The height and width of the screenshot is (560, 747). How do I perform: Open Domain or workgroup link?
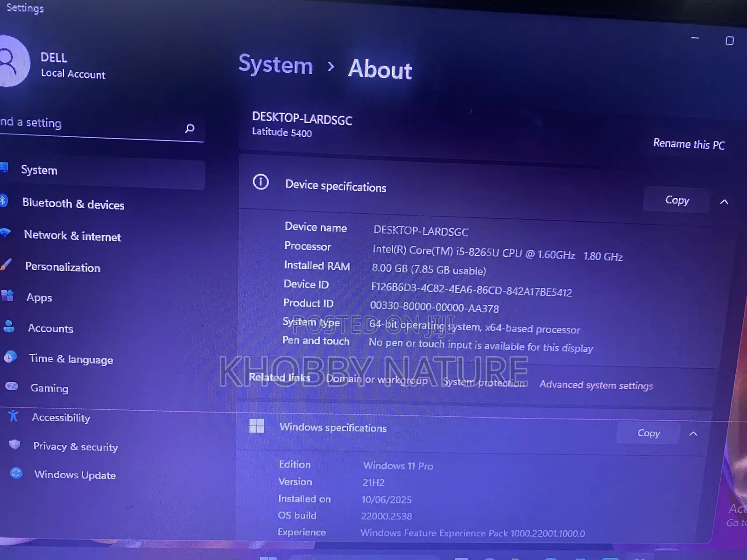click(x=377, y=379)
